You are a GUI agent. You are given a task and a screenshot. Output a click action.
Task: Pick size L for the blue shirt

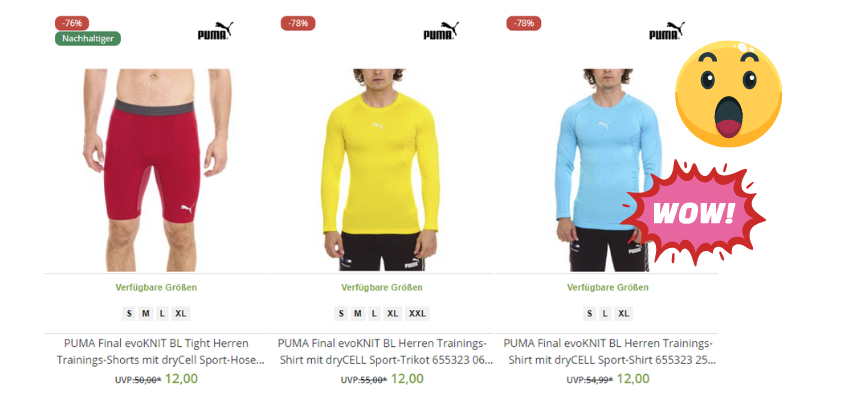(x=605, y=313)
